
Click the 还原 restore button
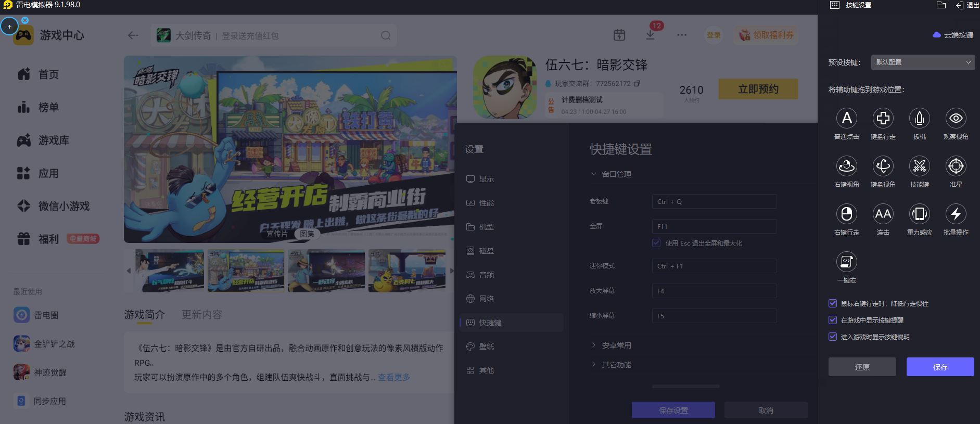[862, 367]
